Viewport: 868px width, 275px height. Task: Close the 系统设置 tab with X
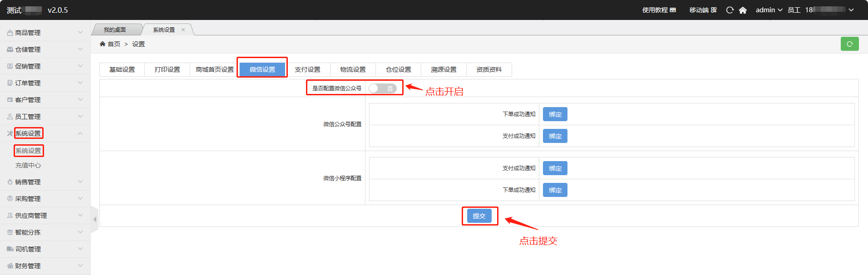point(183,30)
